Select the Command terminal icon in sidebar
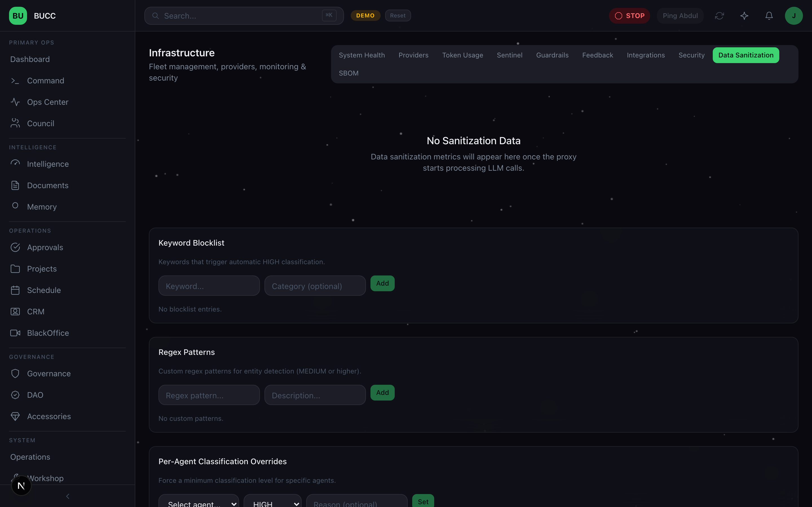The height and width of the screenshot is (507, 812). coord(15,81)
